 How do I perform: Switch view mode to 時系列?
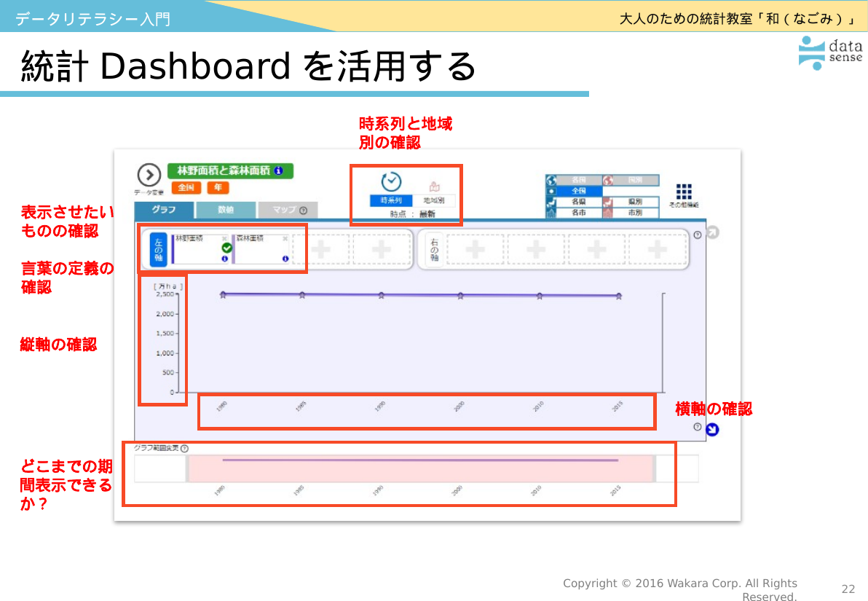pos(391,200)
